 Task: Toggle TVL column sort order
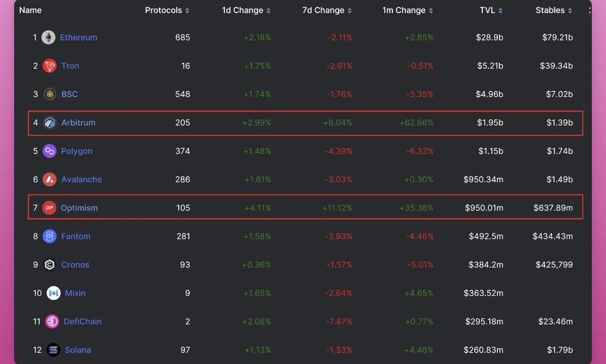(500, 11)
